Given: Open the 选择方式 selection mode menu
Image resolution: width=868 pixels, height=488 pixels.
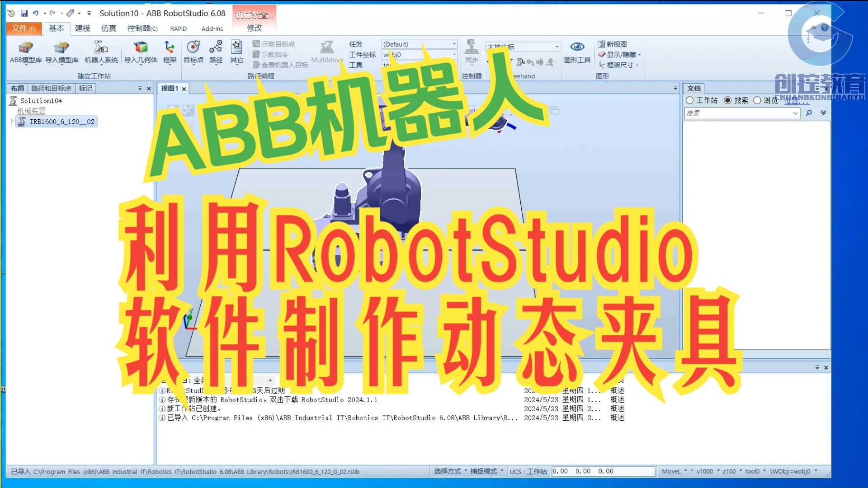Looking at the screenshot, I should (x=450, y=471).
